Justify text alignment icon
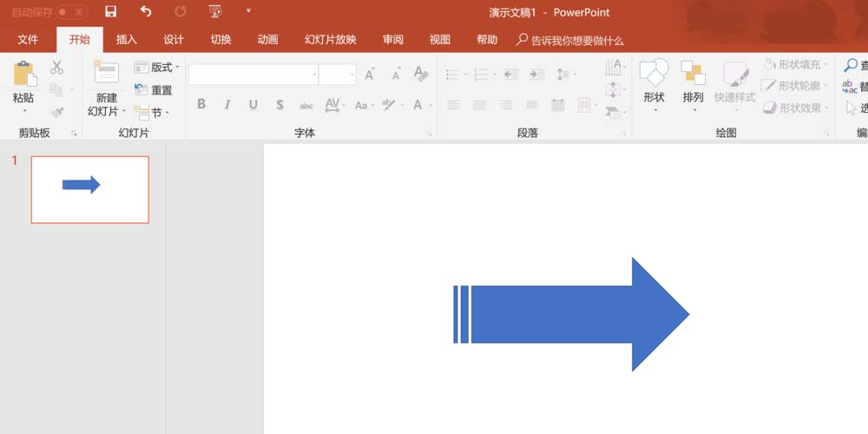This screenshot has height=434, width=868. [532, 105]
